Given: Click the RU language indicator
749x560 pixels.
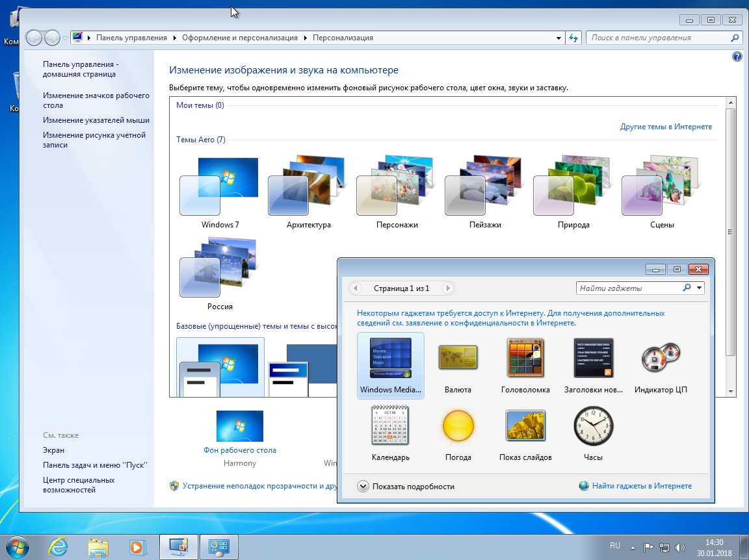Looking at the screenshot, I should coord(615,546).
